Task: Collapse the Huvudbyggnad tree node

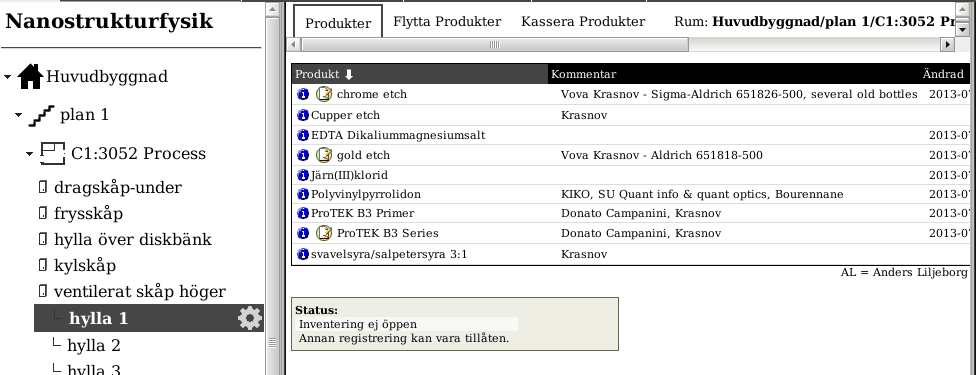Action: (7, 77)
